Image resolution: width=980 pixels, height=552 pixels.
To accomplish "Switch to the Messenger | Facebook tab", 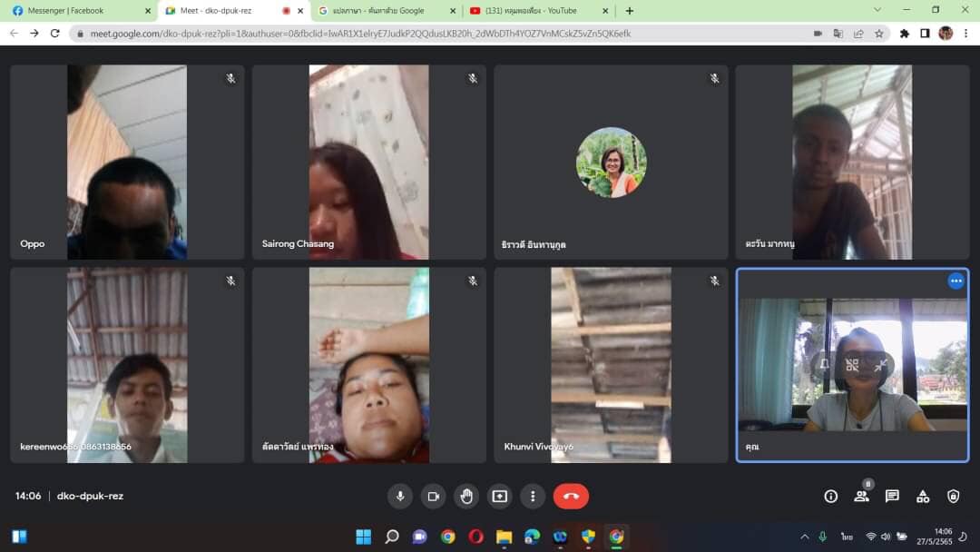I will pyautogui.click(x=77, y=11).
